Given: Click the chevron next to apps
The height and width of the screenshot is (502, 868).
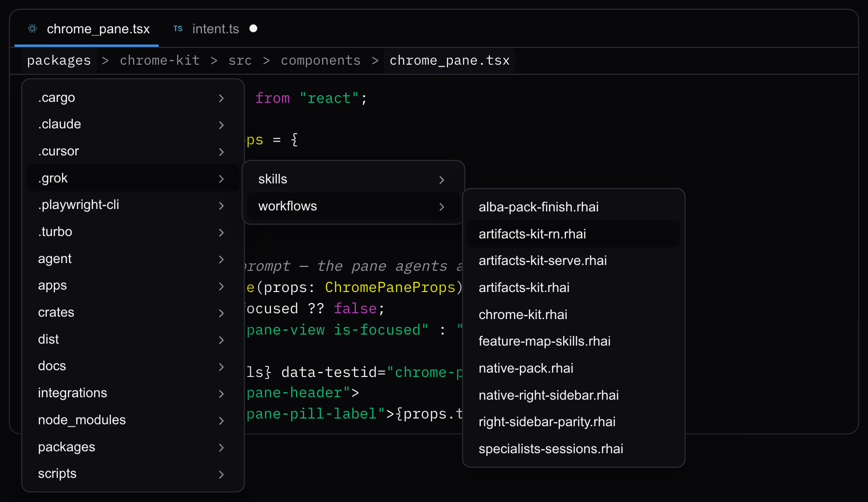Looking at the screenshot, I should tap(221, 286).
